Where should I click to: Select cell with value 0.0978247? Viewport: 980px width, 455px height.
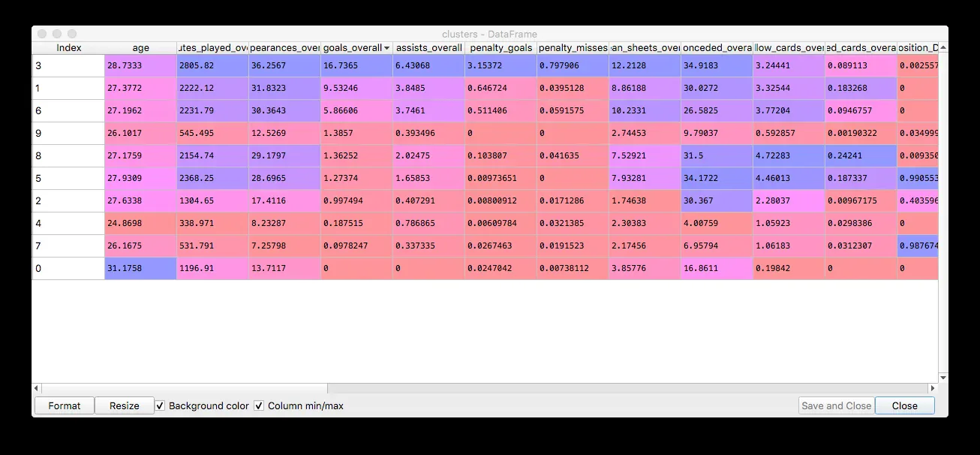pyautogui.click(x=356, y=246)
